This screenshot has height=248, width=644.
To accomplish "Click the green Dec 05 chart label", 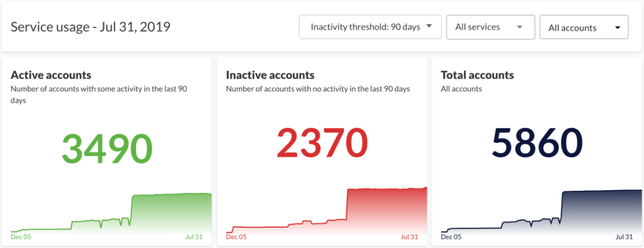I will click(21, 237).
